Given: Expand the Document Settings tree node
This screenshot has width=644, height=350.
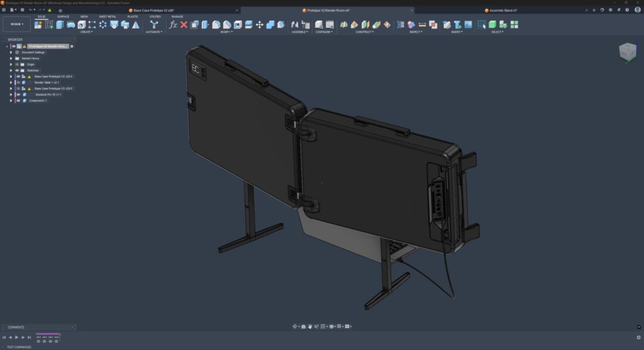Looking at the screenshot, I should click(11, 52).
